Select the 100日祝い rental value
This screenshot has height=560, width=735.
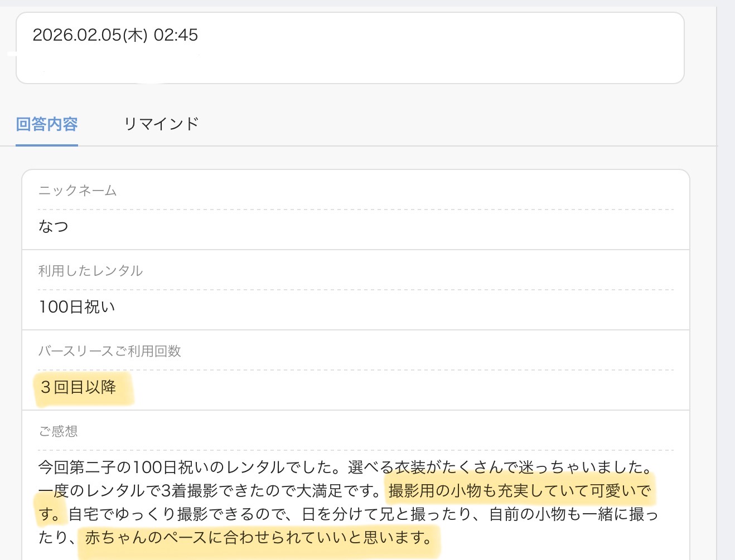(x=77, y=306)
